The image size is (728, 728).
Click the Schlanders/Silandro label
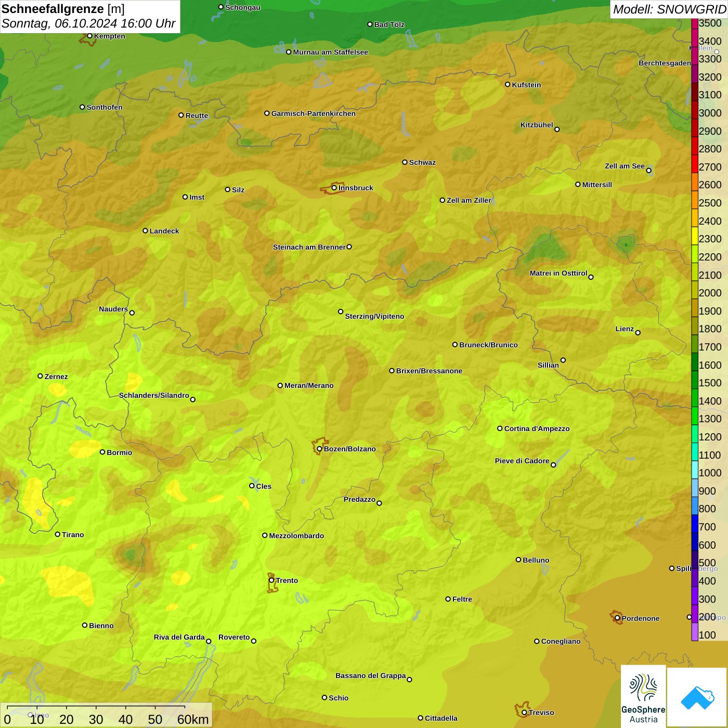click(154, 395)
